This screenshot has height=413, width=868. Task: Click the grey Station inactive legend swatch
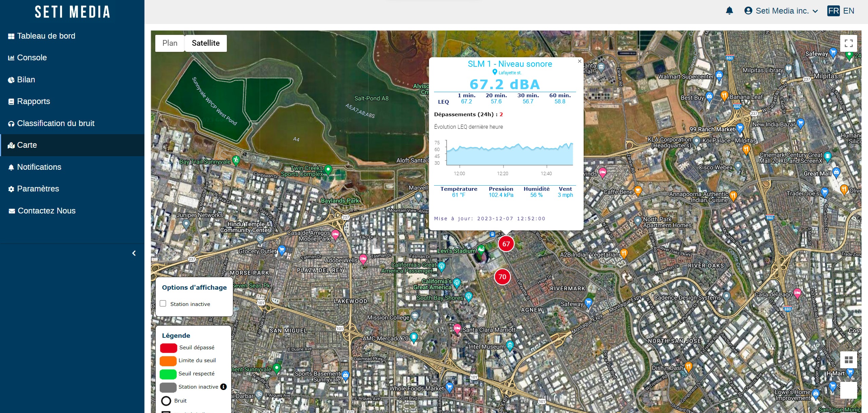pos(168,387)
